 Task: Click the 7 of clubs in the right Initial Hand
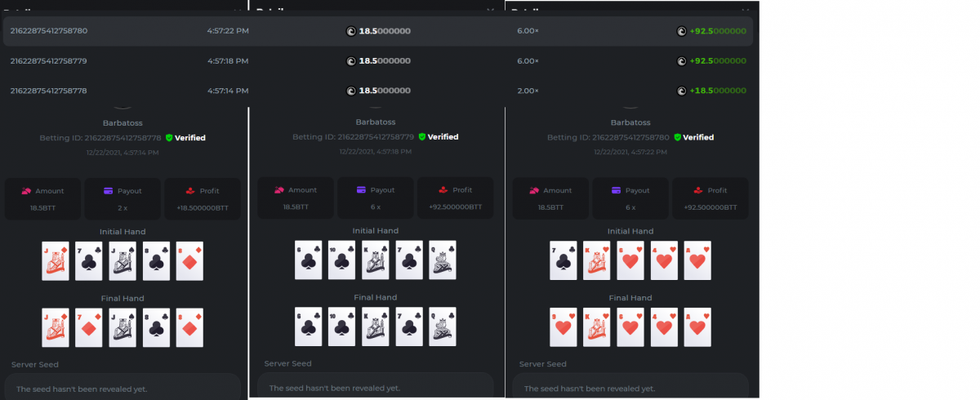pos(563,260)
